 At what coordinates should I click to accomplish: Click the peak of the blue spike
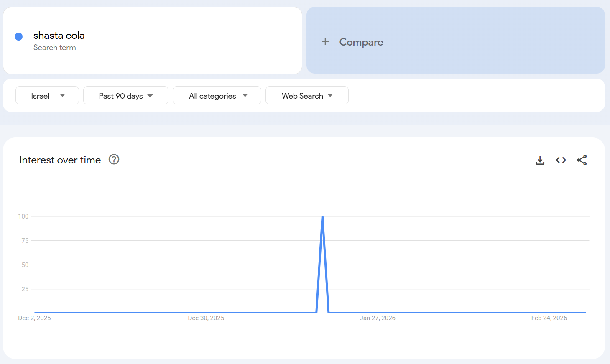click(x=322, y=217)
